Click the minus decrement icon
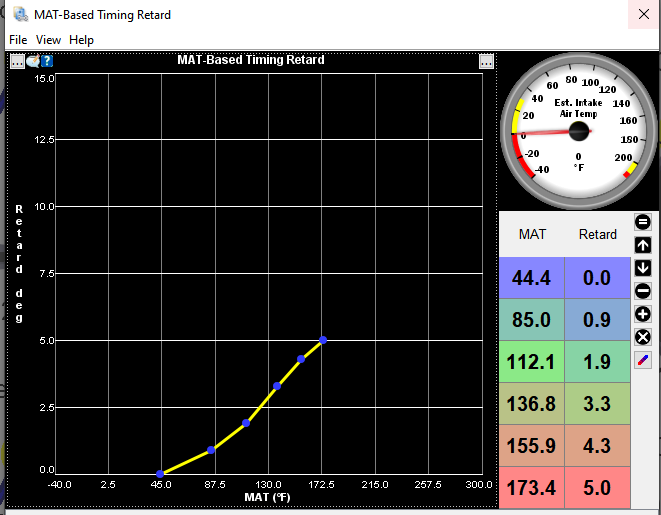Screen dimensions: 661x515 pos(643,291)
